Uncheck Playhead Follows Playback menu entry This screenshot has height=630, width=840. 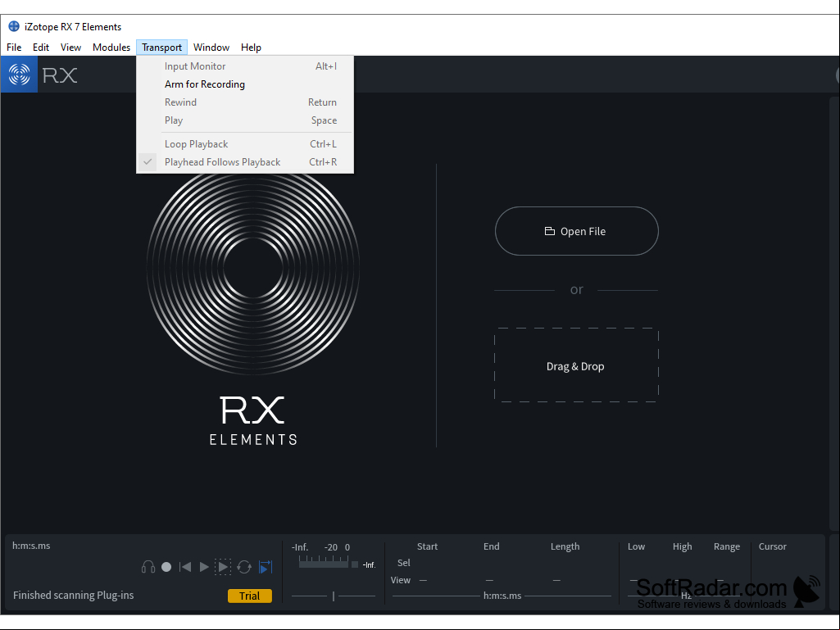(x=245, y=162)
